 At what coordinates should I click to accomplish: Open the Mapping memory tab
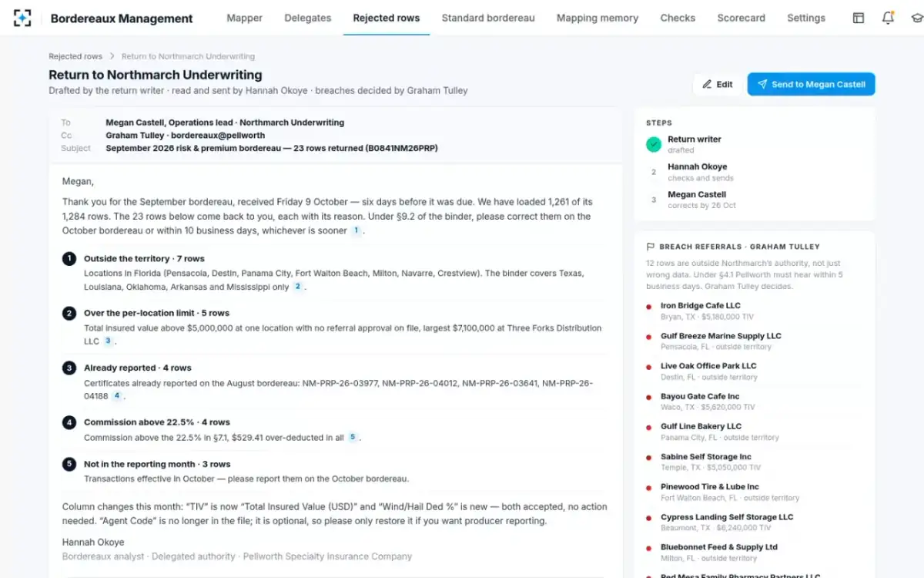click(x=598, y=18)
